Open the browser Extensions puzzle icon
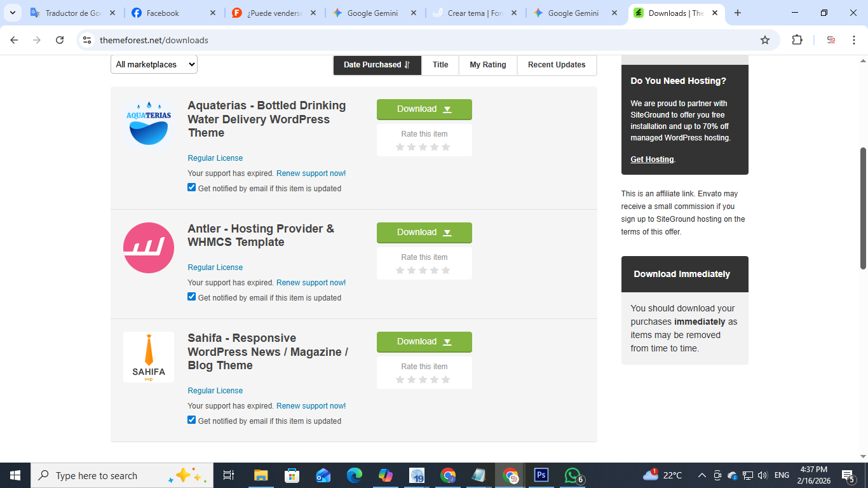This screenshot has height=488, width=868. click(797, 40)
